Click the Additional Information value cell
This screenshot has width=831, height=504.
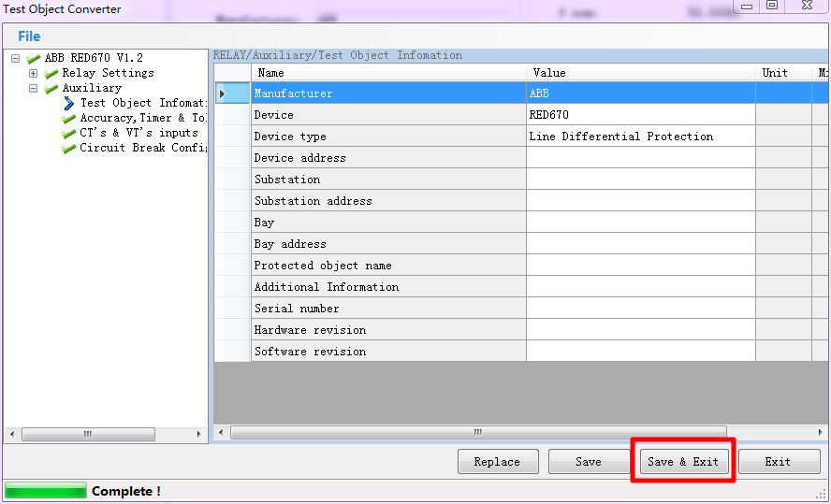641,286
